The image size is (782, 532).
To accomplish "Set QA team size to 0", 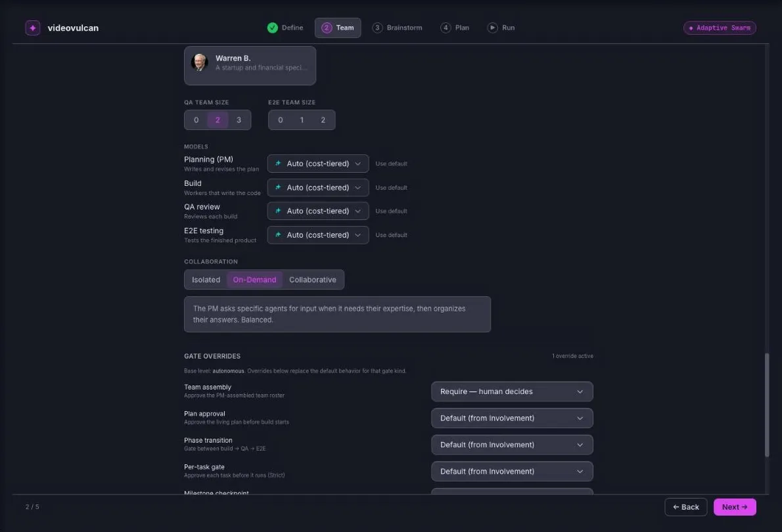I will (196, 120).
